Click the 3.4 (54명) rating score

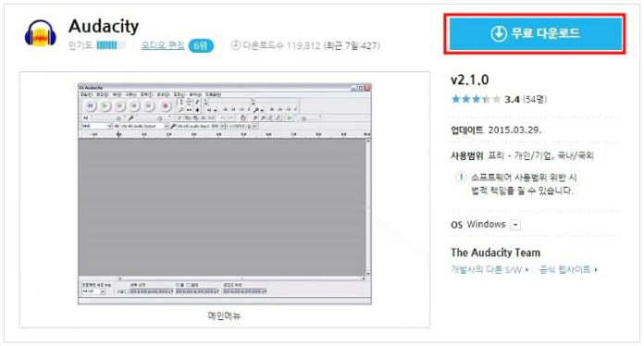526,99
